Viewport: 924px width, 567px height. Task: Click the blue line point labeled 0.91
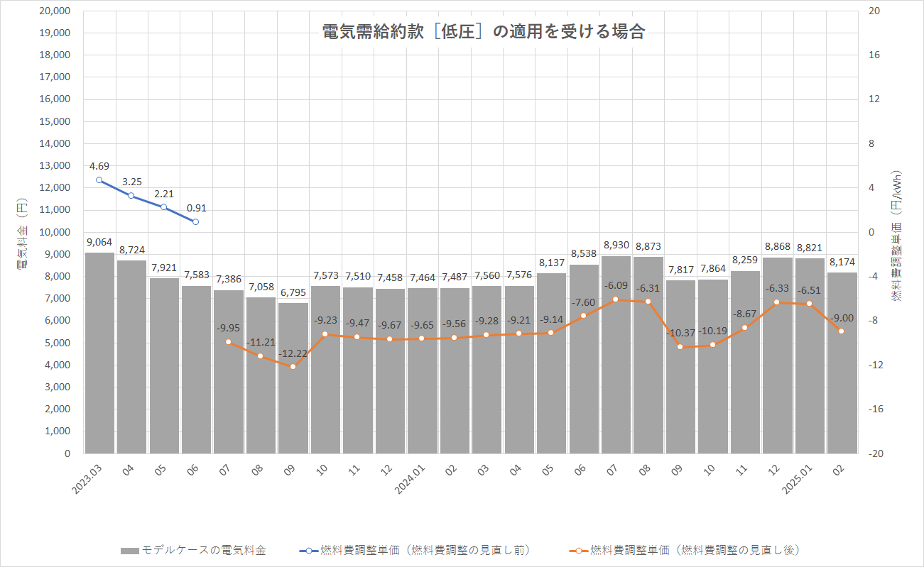(x=196, y=222)
